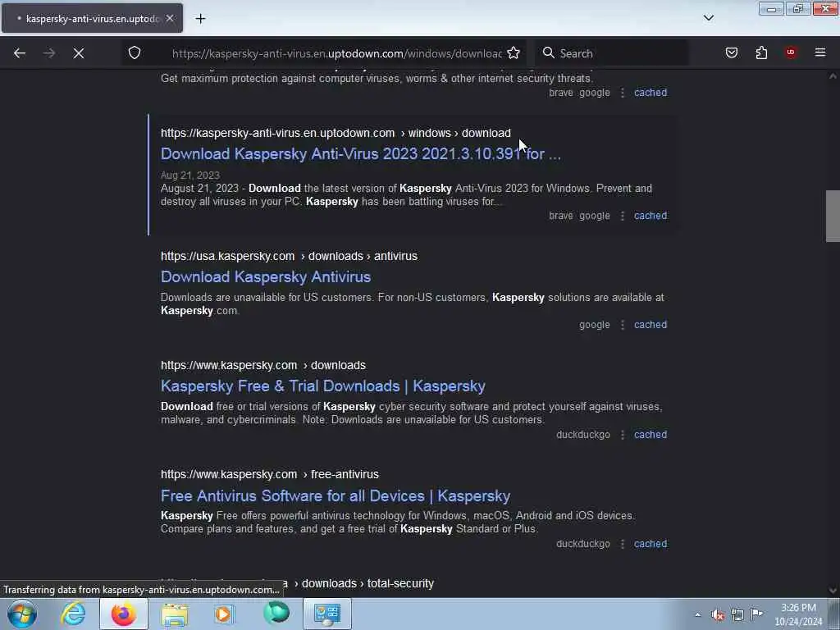Save page to Pocket
The width and height of the screenshot is (840, 630).
click(732, 52)
